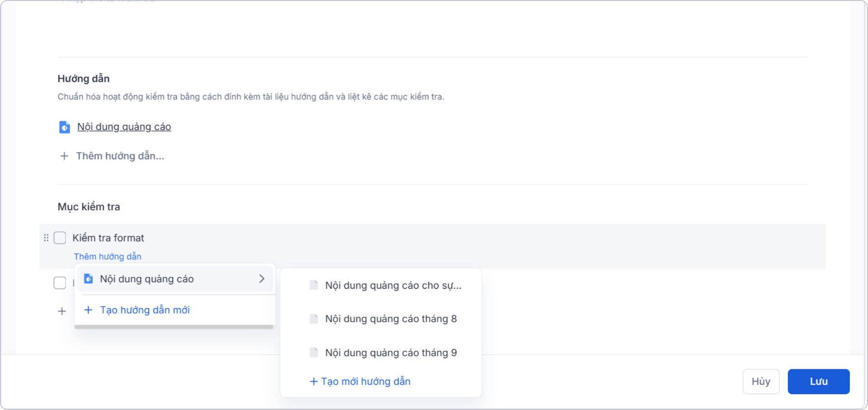Click the "Lưu" button to save
Image resolution: width=868 pixels, height=410 pixels.
pyautogui.click(x=818, y=381)
